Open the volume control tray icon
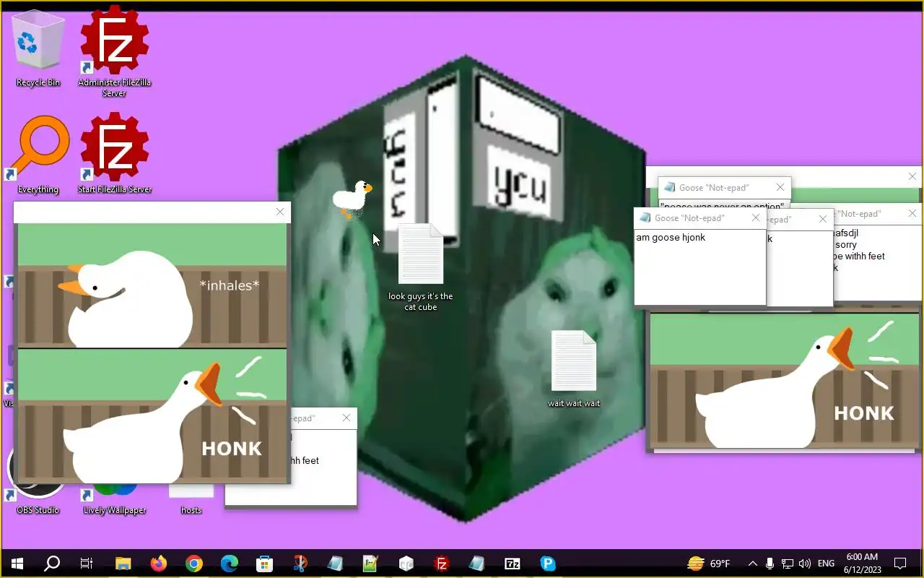This screenshot has height=578, width=924. (804, 564)
